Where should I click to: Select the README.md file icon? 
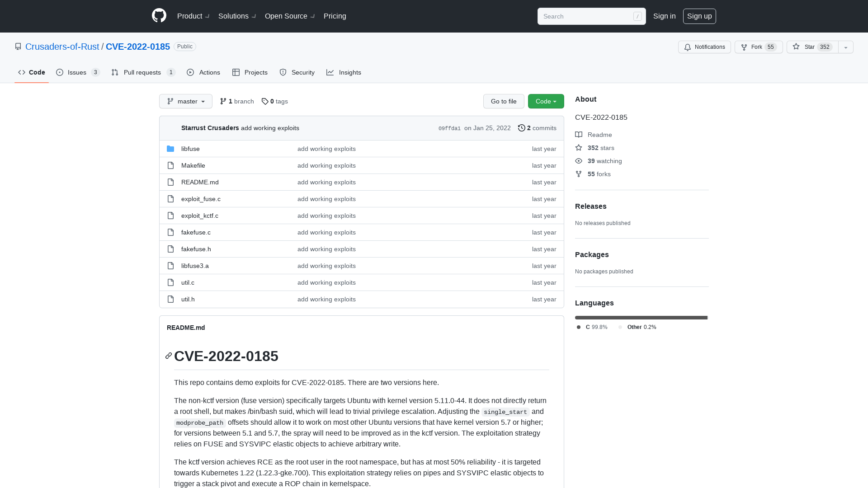[x=170, y=182]
